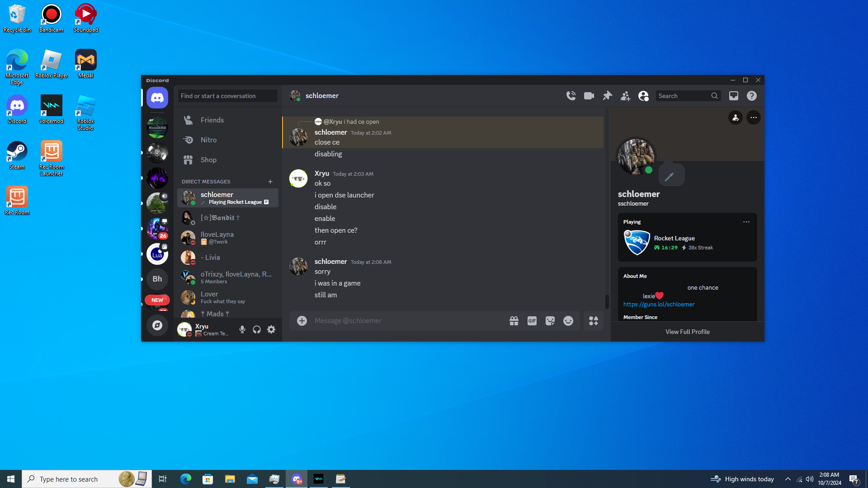Open Playing activity more options
Image resolution: width=868 pixels, height=488 pixels.
click(x=746, y=222)
